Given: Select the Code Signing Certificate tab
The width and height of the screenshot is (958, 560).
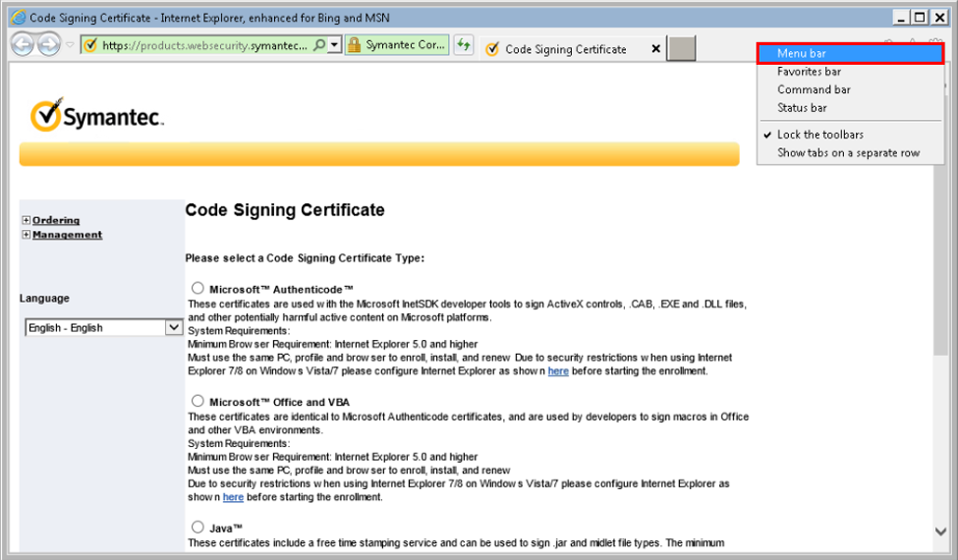Looking at the screenshot, I should (565, 49).
